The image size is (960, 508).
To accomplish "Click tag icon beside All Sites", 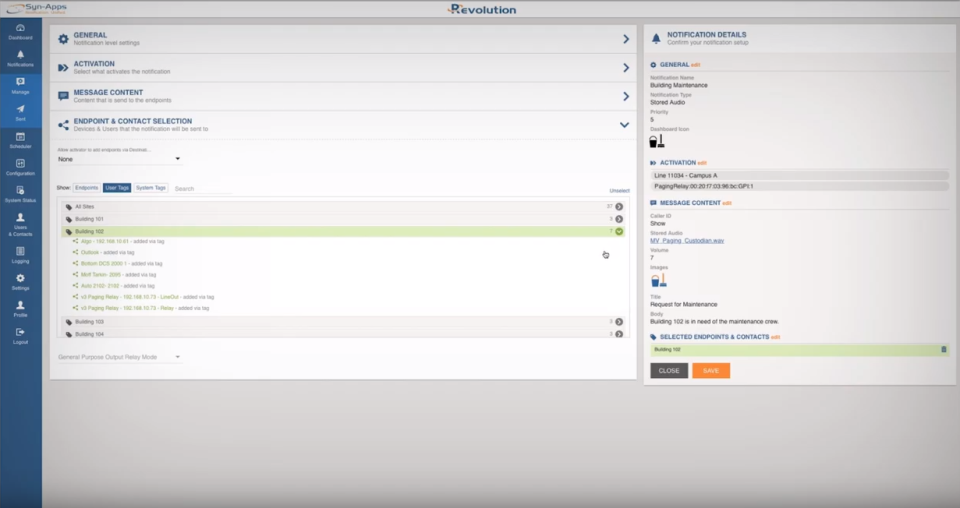I will pyautogui.click(x=69, y=207).
